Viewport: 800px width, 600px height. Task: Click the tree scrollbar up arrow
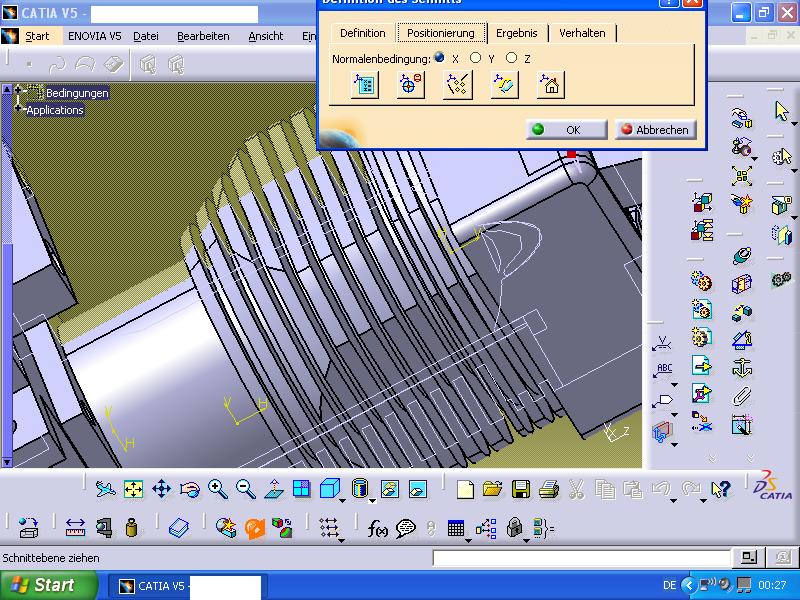pos(7,89)
